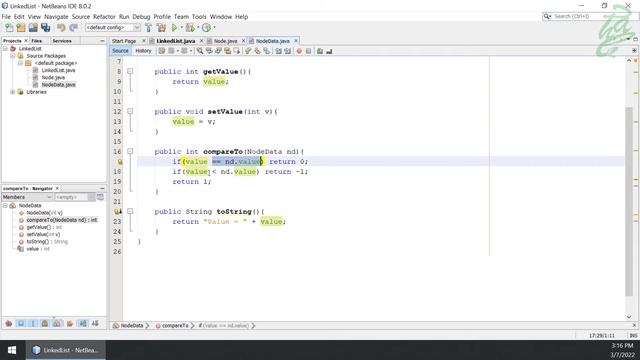Click the Last Edit editor toolbar icon

click(162, 51)
